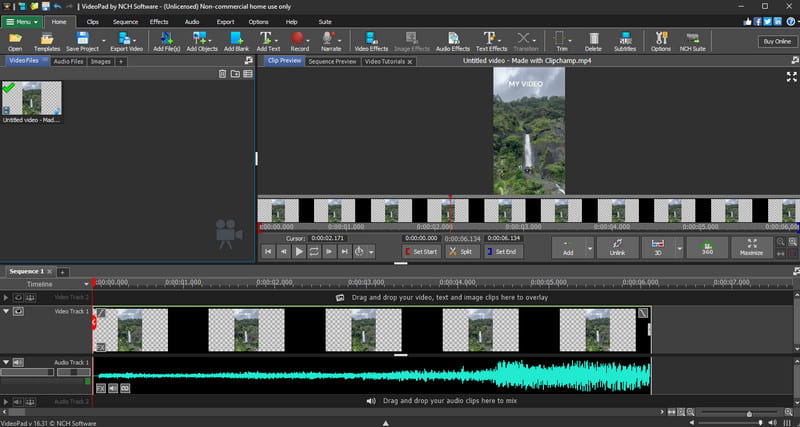Insert a blank clip with Add Blank

coord(236,42)
